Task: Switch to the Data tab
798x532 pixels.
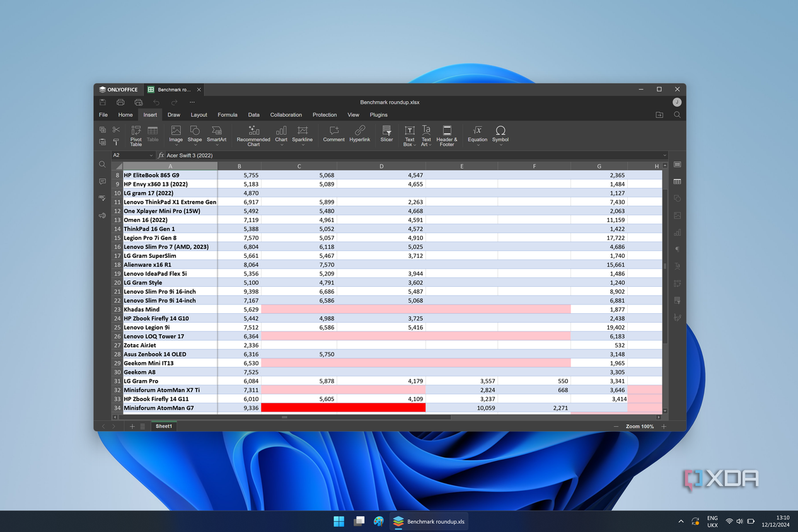Action: coord(254,115)
